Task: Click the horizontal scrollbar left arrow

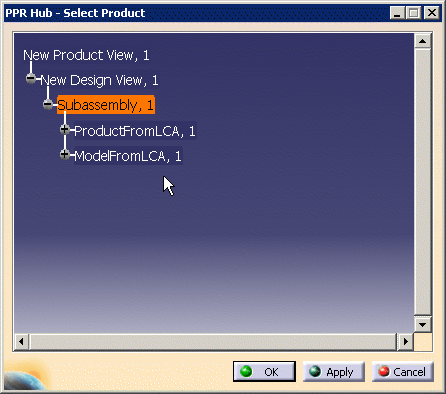Action: coord(21,342)
